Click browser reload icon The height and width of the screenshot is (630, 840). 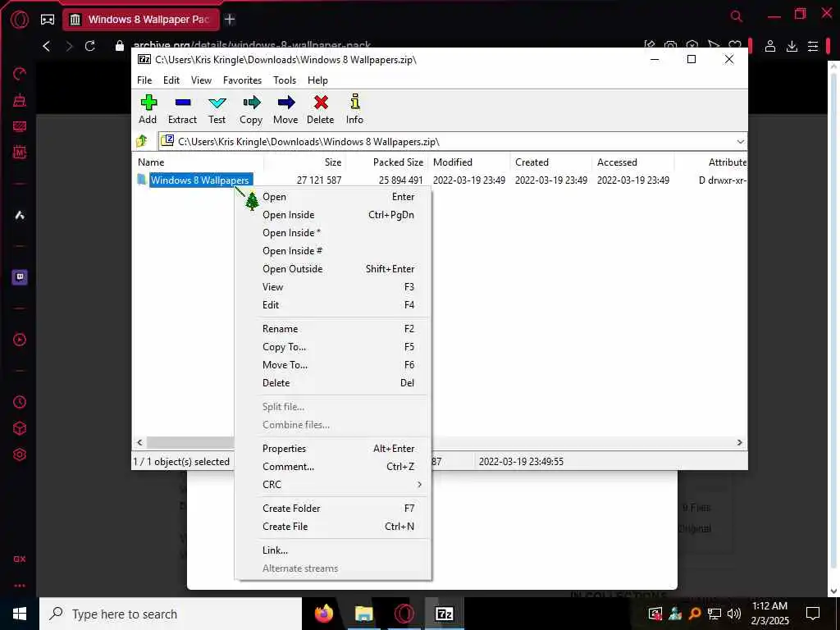pos(90,46)
